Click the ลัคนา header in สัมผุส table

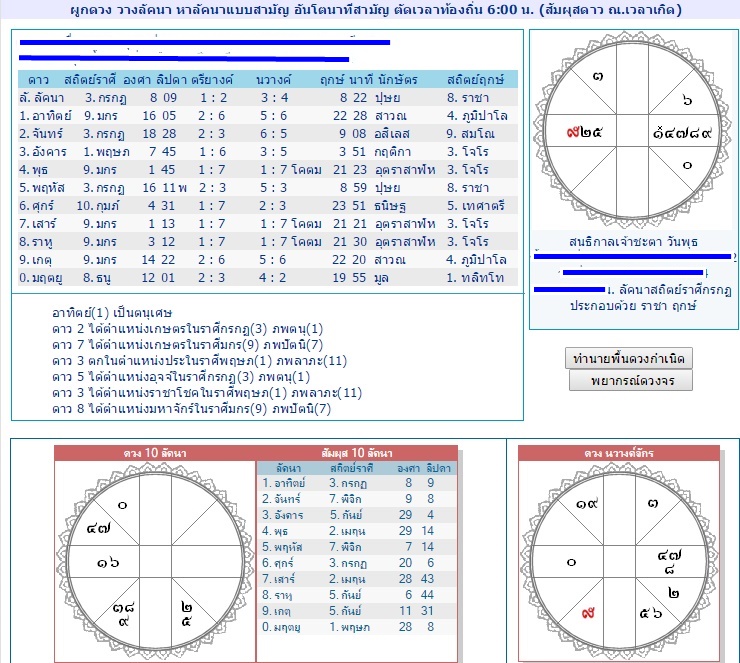click(288, 468)
